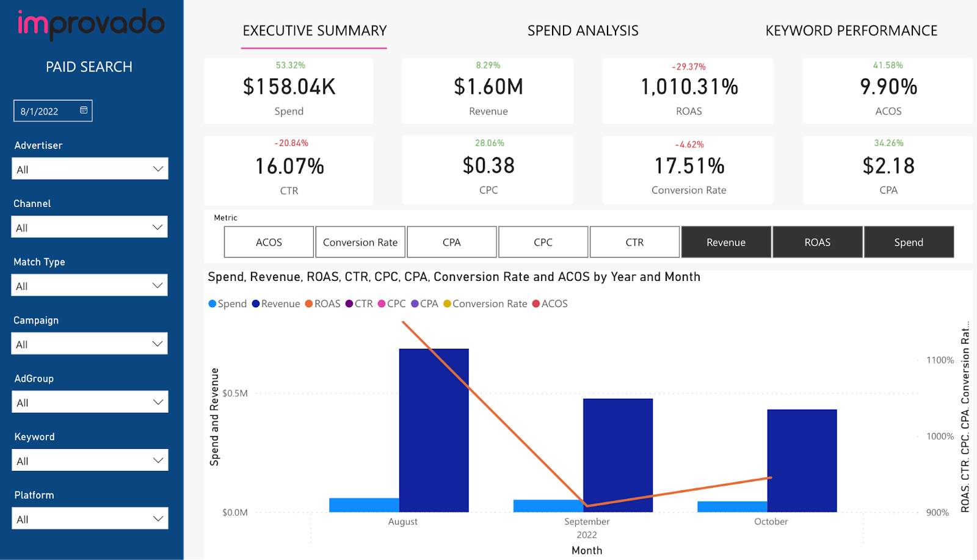Click the CTR legend dot

pos(348,304)
